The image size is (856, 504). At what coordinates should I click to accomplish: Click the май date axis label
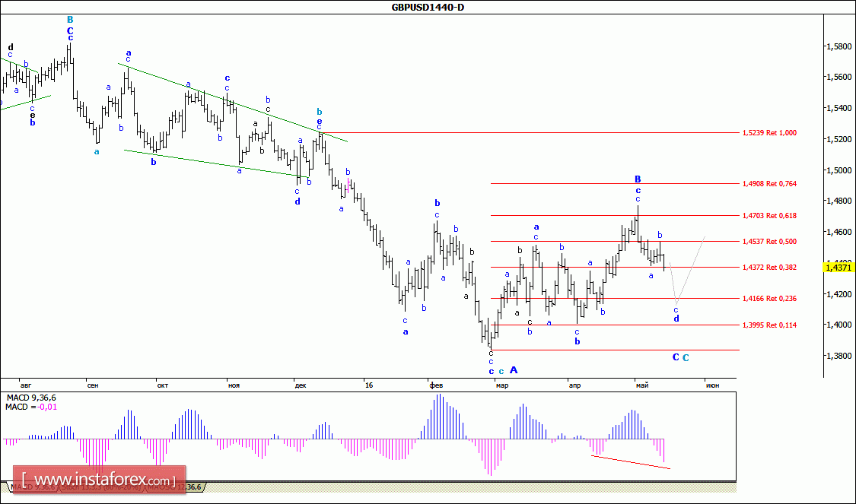coord(642,385)
